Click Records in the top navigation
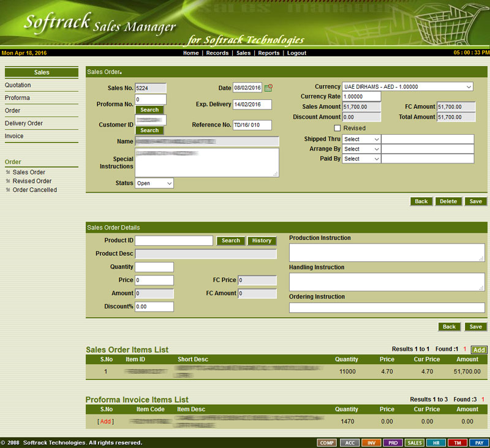Screen dimensions: 490x448 [x=217, y=53]
